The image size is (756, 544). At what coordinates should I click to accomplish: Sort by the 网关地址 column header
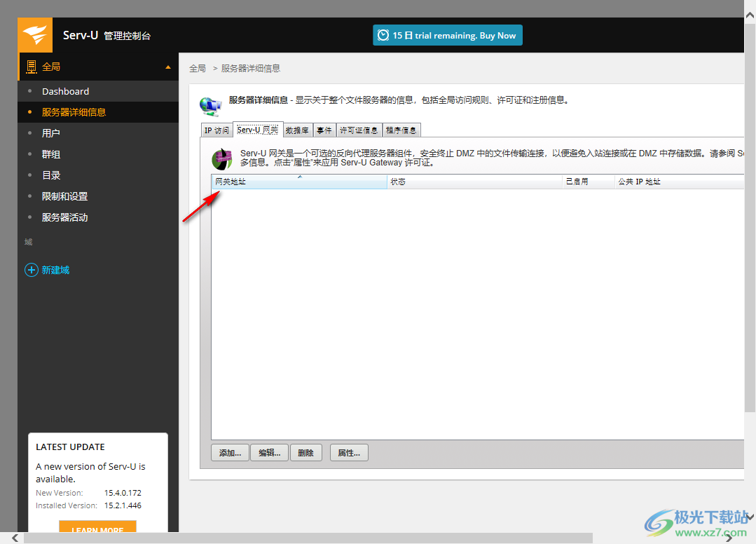click(299, 182)
